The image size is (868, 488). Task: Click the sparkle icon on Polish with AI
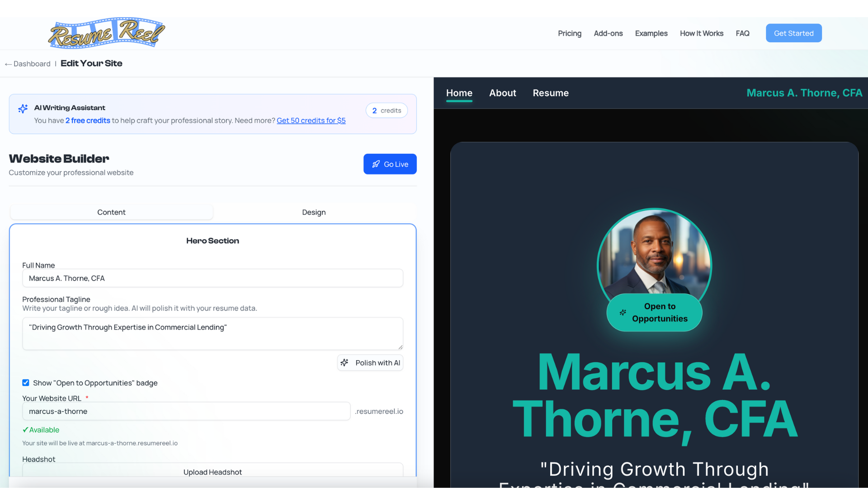[x=345, y=362]
